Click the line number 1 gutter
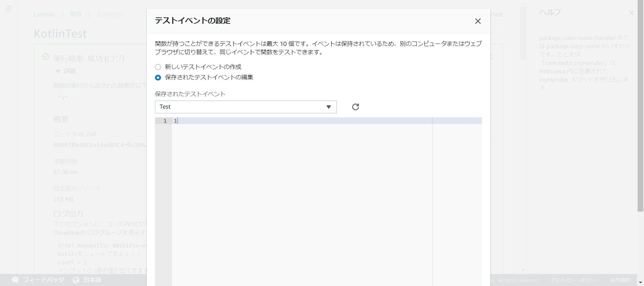This screenshot has height=286, width=644. tap(163, 121)
